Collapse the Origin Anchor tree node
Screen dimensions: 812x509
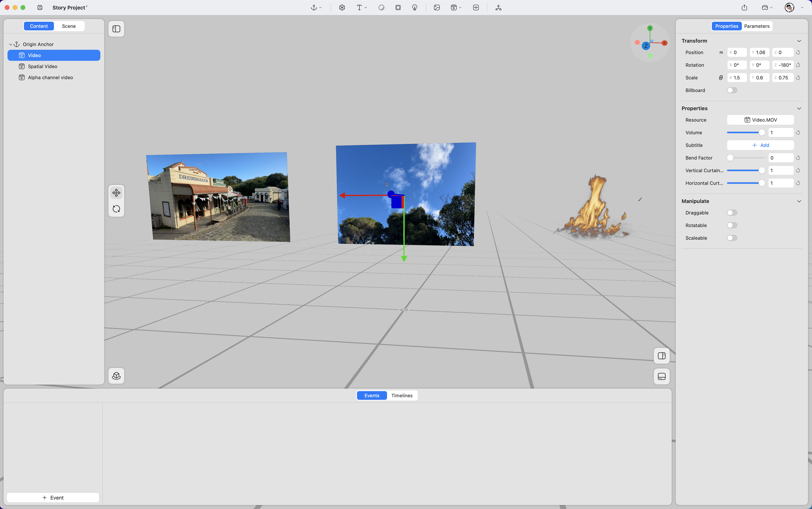pos(10,44)
